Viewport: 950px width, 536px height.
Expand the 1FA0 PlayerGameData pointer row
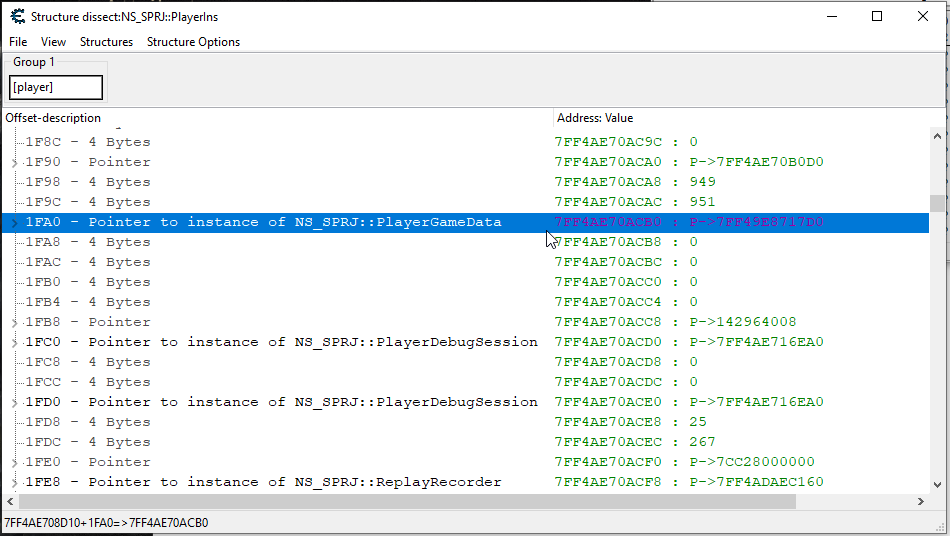click(14, 222)
